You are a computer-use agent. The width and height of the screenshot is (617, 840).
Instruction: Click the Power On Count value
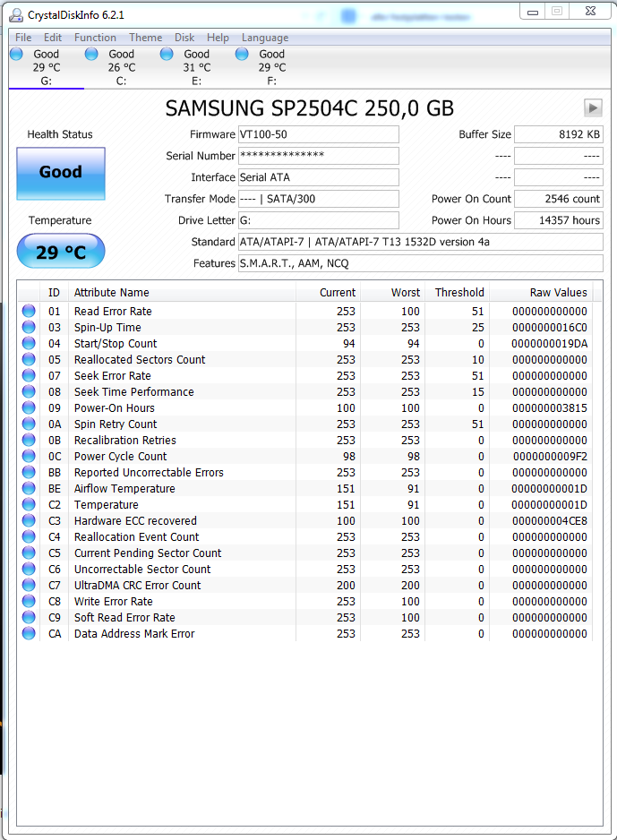[559, 199]
